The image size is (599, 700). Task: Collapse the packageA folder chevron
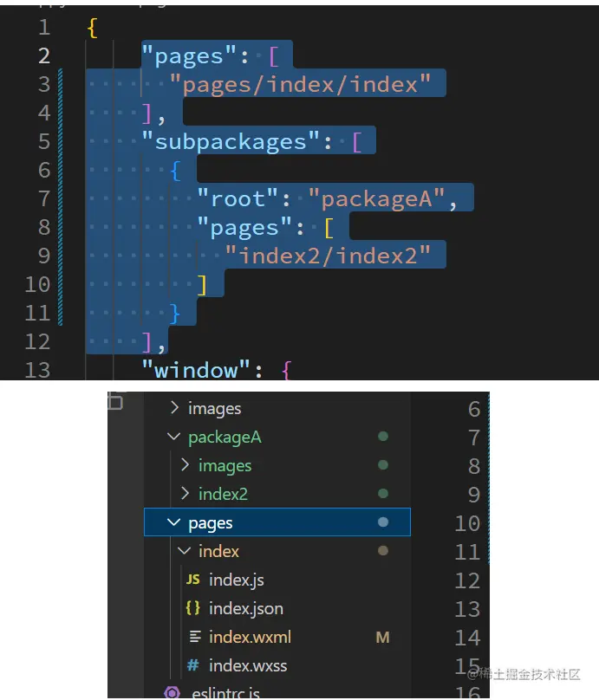(x=173, y=436)
